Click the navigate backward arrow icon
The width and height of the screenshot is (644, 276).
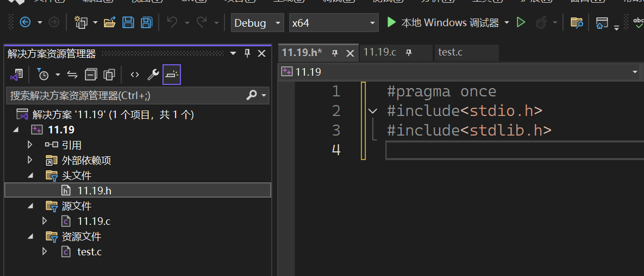[25, 22]
